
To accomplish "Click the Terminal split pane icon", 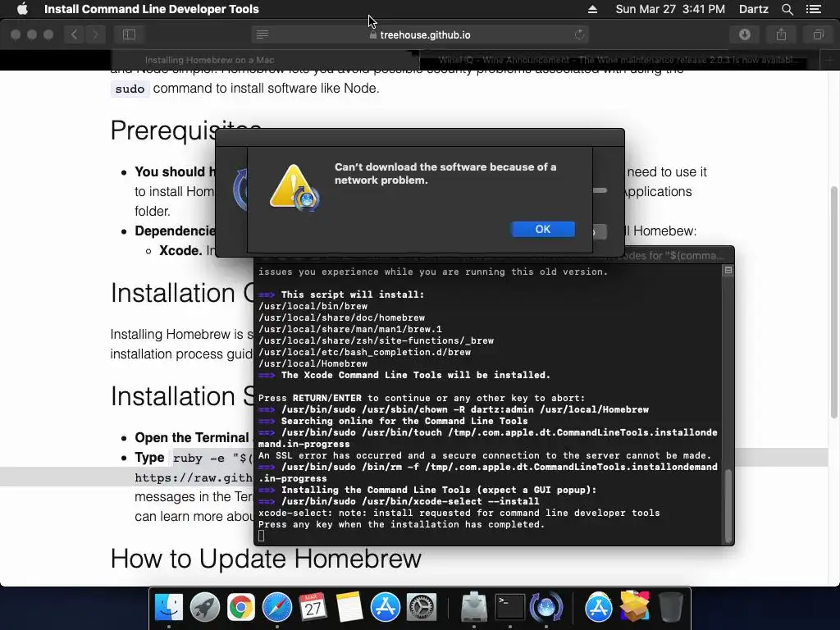I will click(x=728, y=271).
